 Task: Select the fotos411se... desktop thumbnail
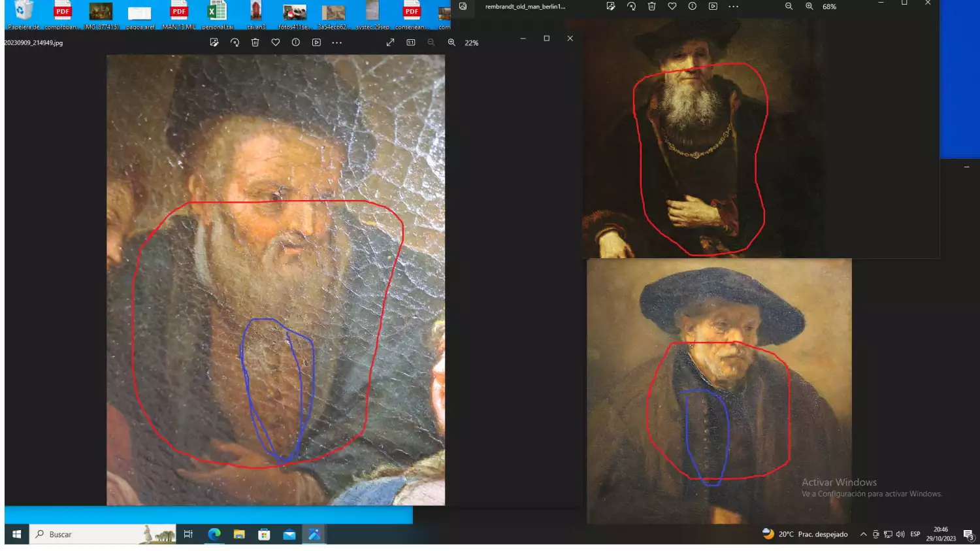[295, 16]
